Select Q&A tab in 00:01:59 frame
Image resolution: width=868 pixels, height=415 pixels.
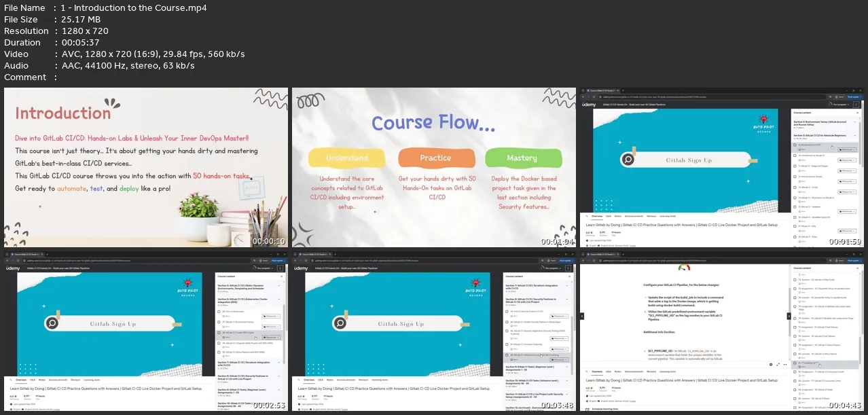click(609, 216)
